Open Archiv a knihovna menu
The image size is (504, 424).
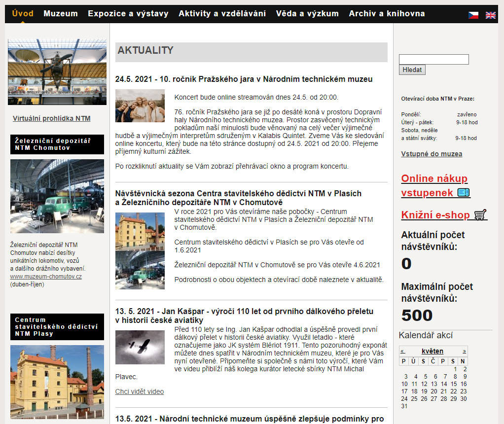387,13
